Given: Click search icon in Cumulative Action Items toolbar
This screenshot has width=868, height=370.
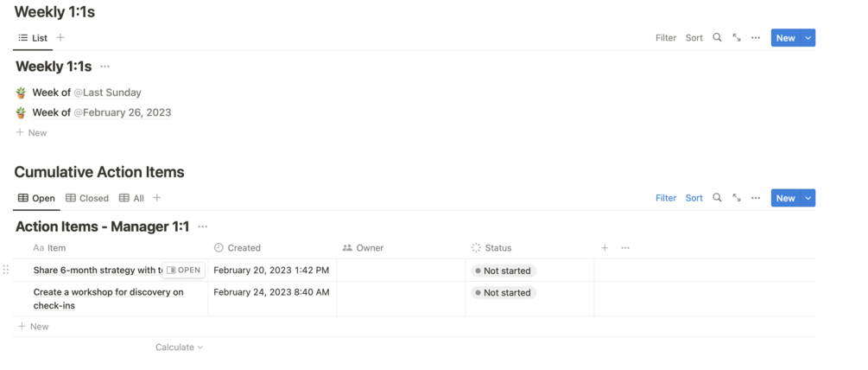Looking at the screenshot, I should coord(717,198).
